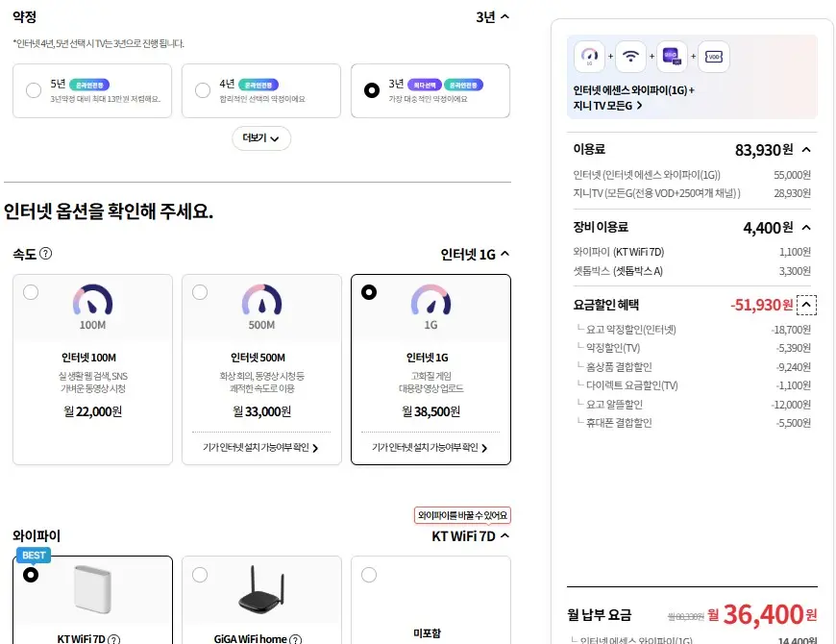Collapse the 요금할인 혜택 details
Screen dimensions: 836x644
tap(806, 305)
